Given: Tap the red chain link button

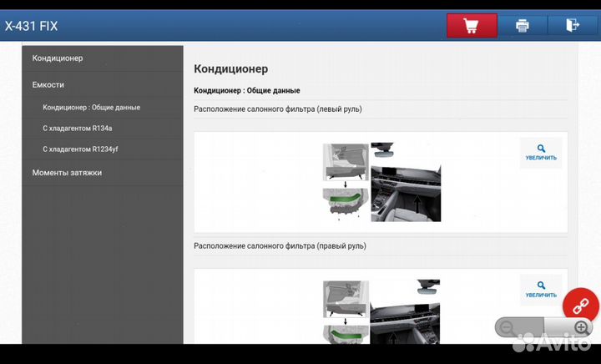Looking at the screenshot, I should point(580,306).
